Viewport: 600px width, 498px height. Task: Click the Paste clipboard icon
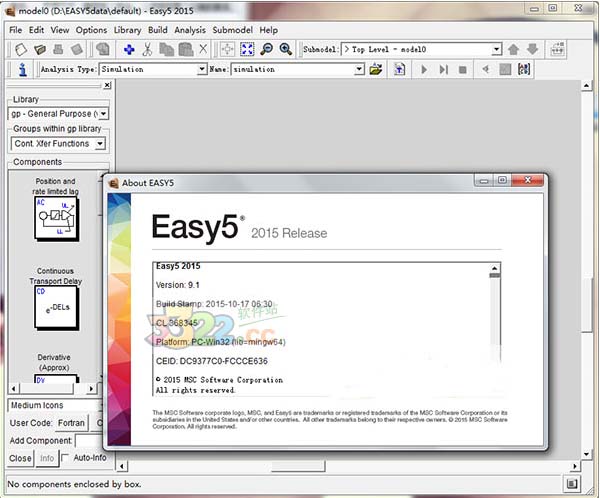coord(186,49)
